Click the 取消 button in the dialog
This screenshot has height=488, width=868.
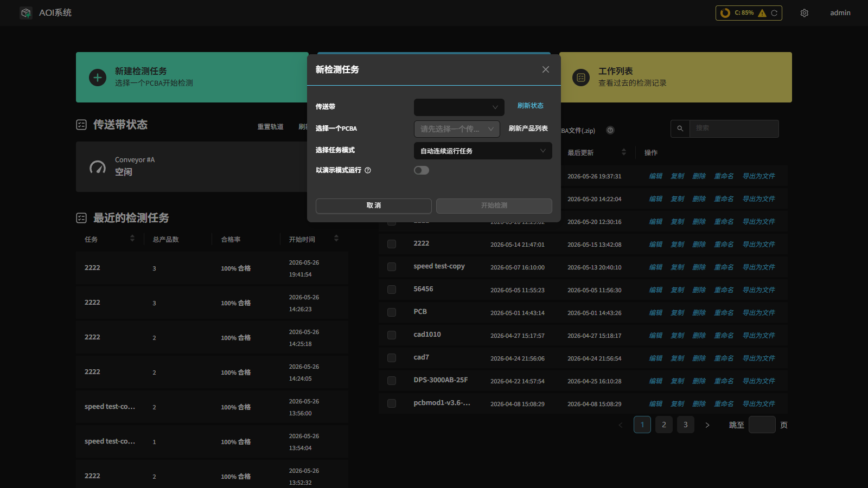click(x=374, y=206)
